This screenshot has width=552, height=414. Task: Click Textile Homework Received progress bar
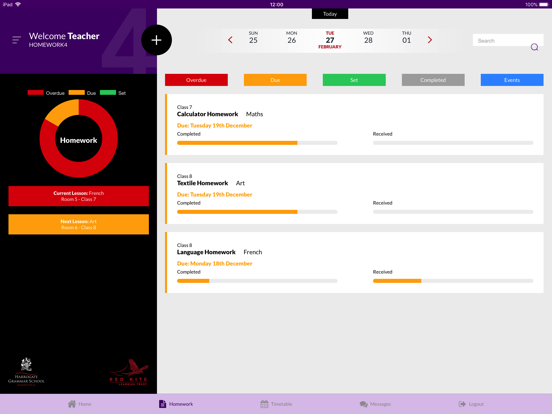coord(453,212)
